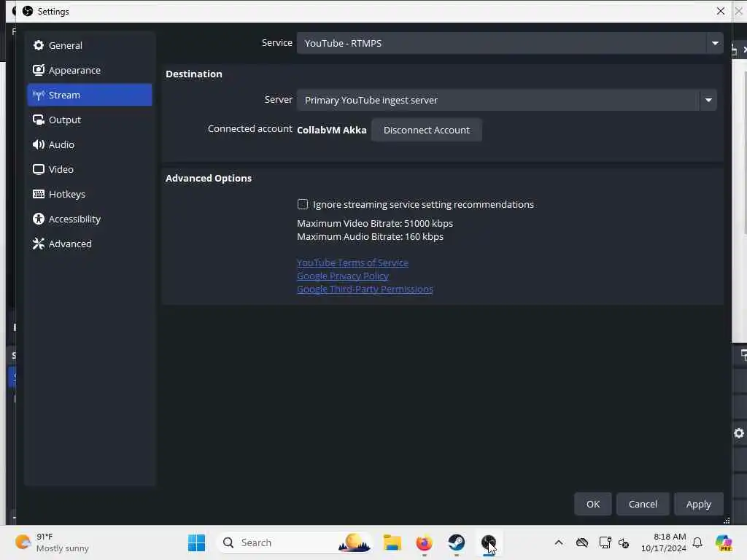This screenshot has width=747, height=560.
Task: Open notifications bell icon
Action: (x=697, y=542)
